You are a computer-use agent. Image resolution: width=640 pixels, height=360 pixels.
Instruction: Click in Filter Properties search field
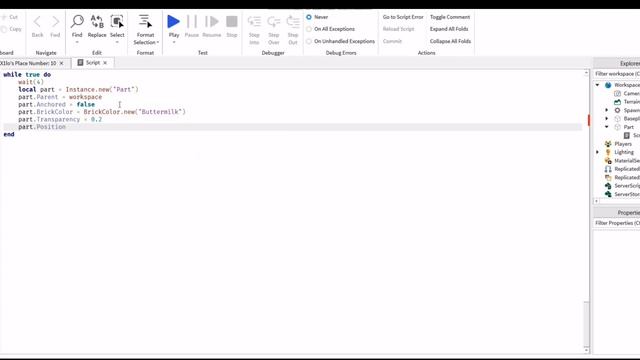click(617, 223)
